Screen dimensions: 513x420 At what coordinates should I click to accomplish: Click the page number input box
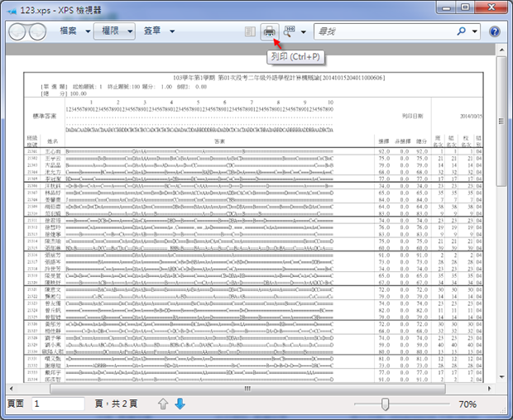58,403
